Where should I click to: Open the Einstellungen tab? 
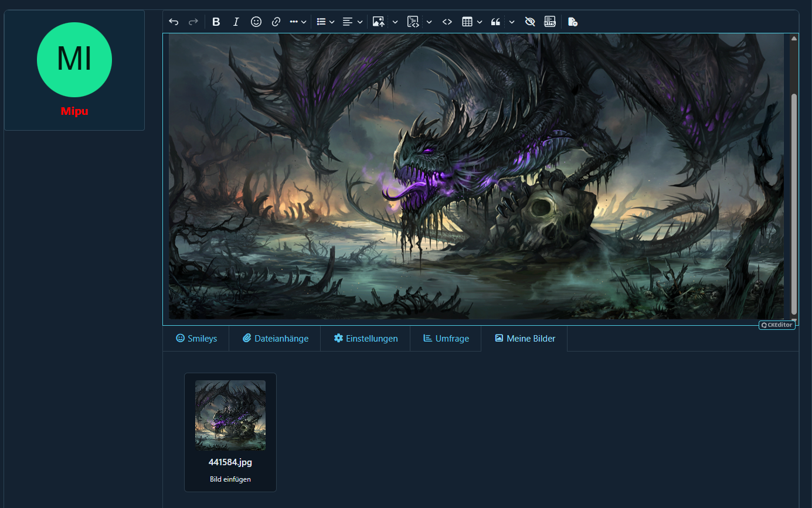[366, 339]
